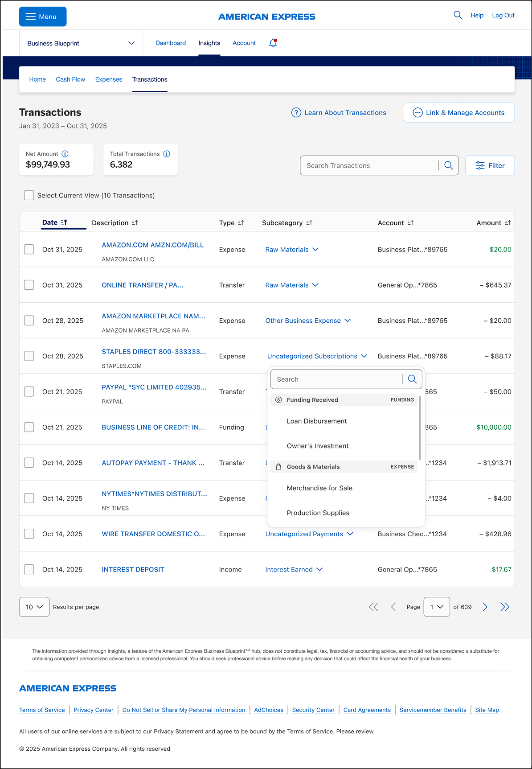The image size is (532, 769).
Task: Open the Expenses tab
Action: click(109, 79)
